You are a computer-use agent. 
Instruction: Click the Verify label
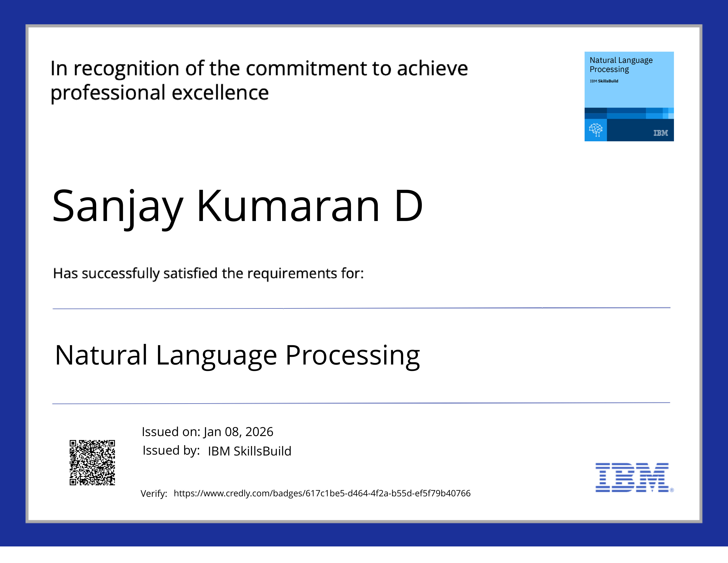[x=154, y=493]
